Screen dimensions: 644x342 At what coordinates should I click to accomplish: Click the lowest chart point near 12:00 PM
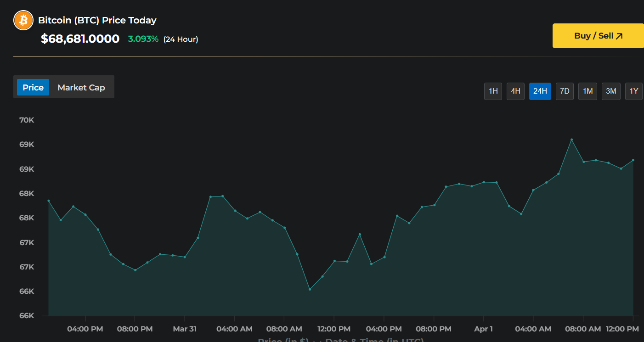coord(309,289)
